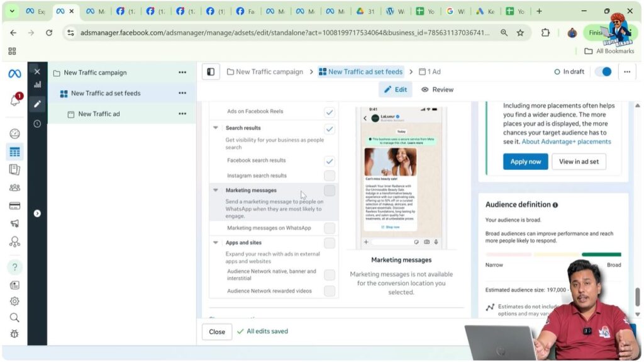Open bug report icon in sidebar
This screenshot has height=362, width=644.
15,334
